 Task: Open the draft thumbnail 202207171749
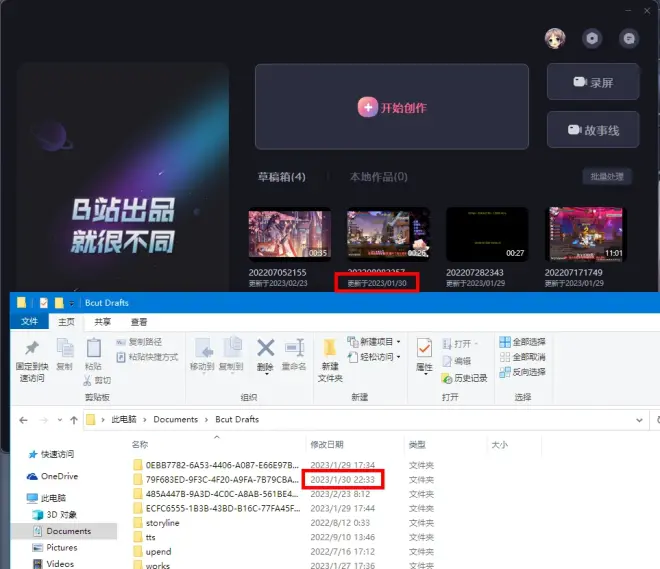pos(583,234)
